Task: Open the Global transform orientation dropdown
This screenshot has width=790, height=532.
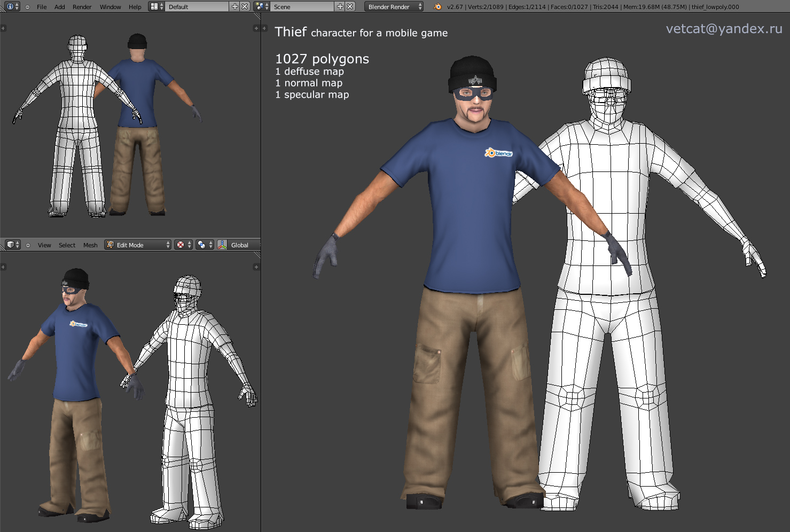Action: coord(244,245)
